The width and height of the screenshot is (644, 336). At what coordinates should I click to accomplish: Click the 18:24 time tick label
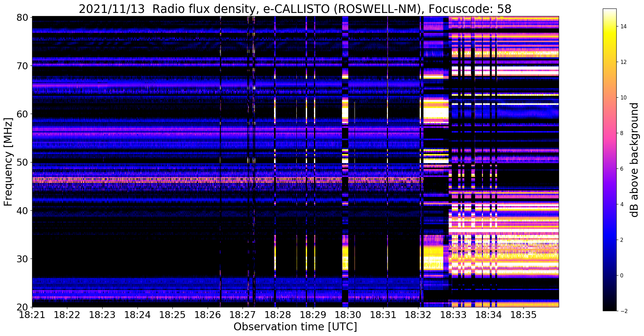(x=137, y=315)
